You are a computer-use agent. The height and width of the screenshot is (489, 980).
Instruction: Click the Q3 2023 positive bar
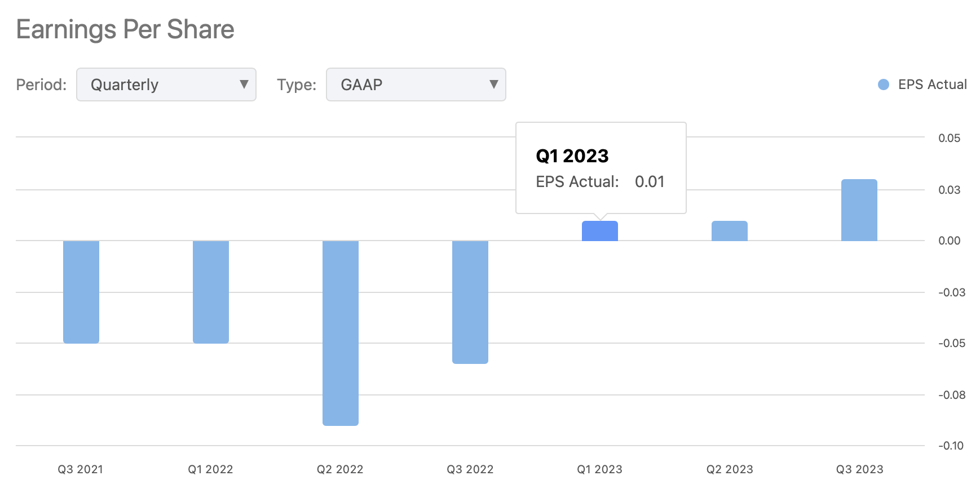pos(859,209)
